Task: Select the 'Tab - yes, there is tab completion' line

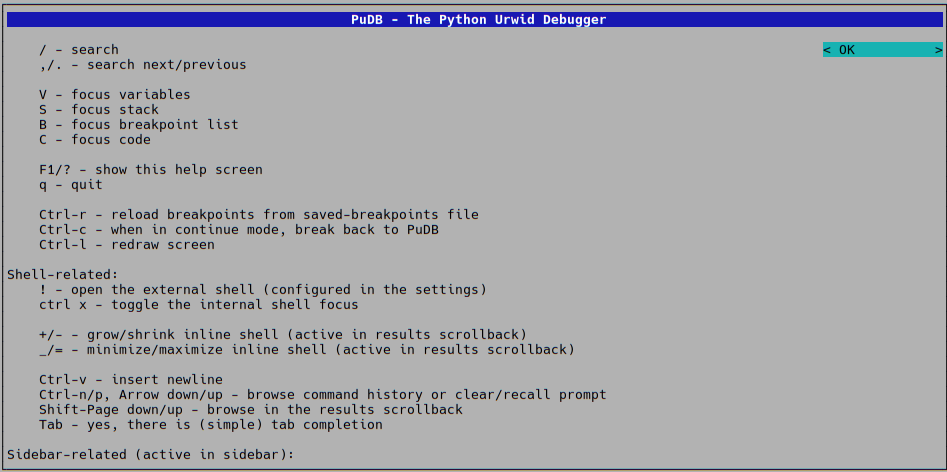Action: click(x=210, y=425)
